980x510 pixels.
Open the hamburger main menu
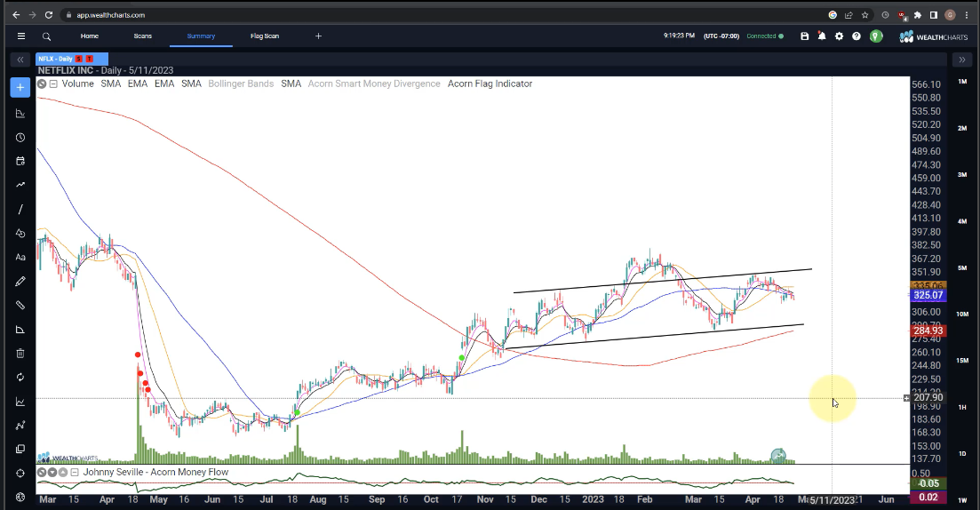20,36
